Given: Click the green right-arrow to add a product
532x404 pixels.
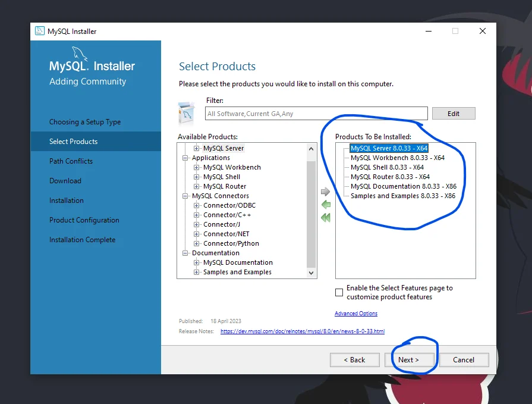Looking at the screenshot, I should point(326,192).
